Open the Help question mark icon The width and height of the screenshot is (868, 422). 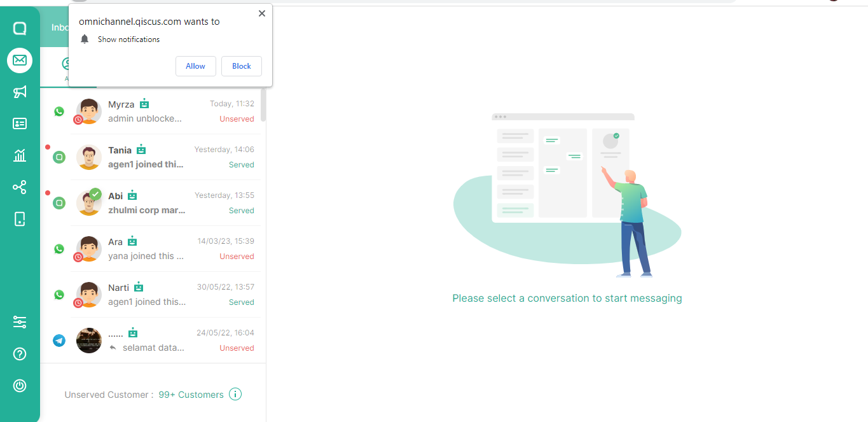[20, 354]
